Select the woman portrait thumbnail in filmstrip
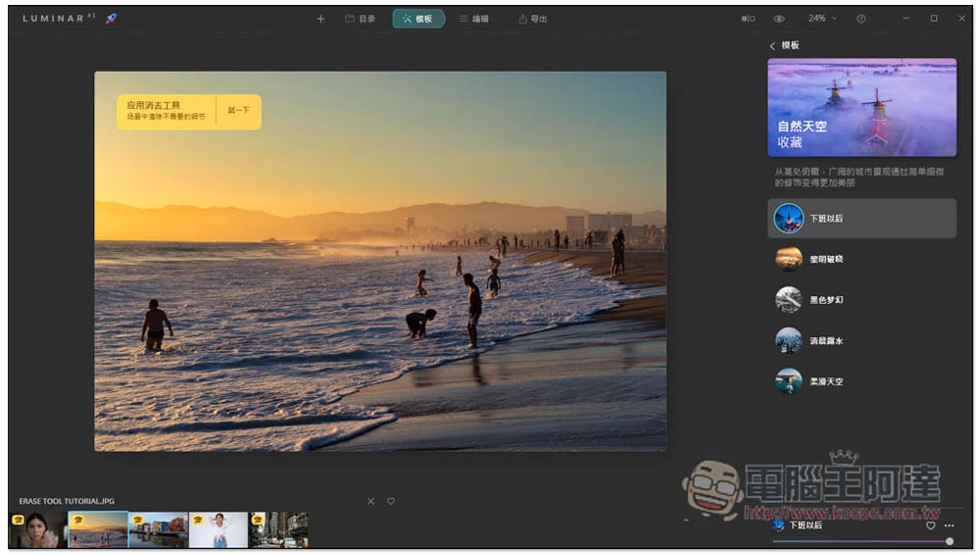The height and width of the screenshot is (555, 980). pos(38,530)
